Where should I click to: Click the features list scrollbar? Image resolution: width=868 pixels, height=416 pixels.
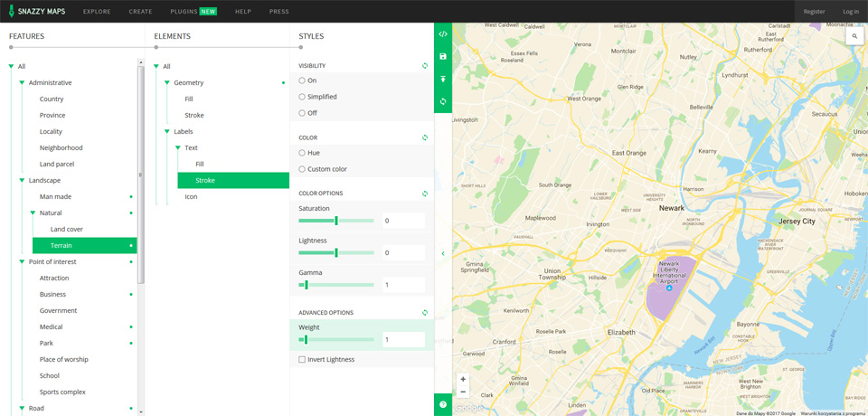(141, 175)
